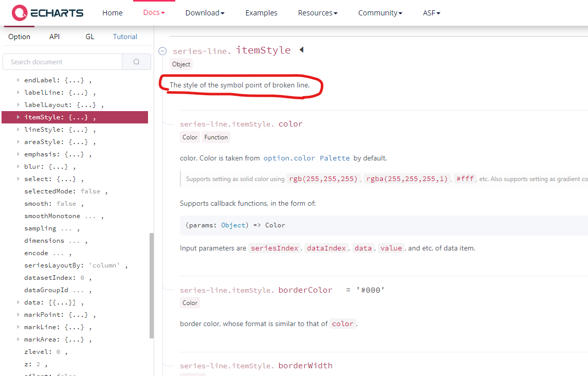
Task: Click the color link in borderColor description
Action: (x=343, y=324)
